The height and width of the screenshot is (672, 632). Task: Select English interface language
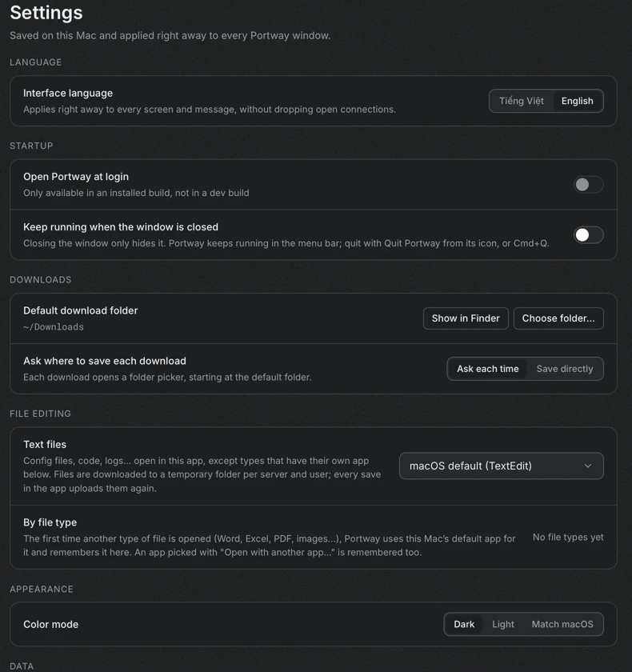[577, 101]
